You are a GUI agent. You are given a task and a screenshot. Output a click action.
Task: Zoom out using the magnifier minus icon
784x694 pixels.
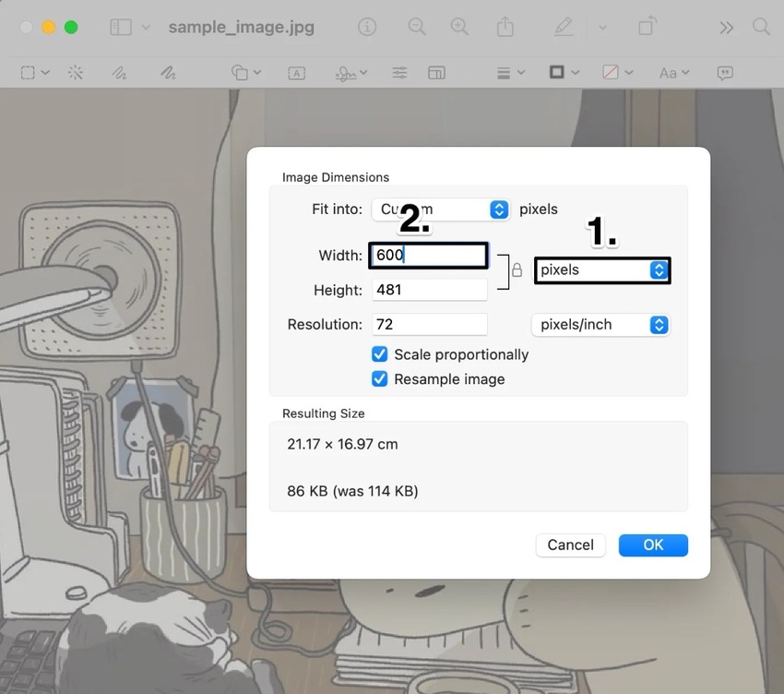tap(417, 27)
